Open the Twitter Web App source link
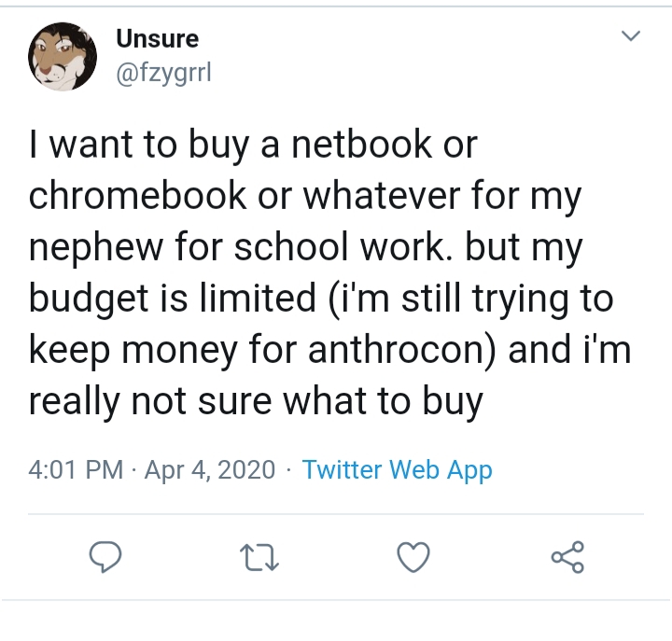 [x=398, y=469]
